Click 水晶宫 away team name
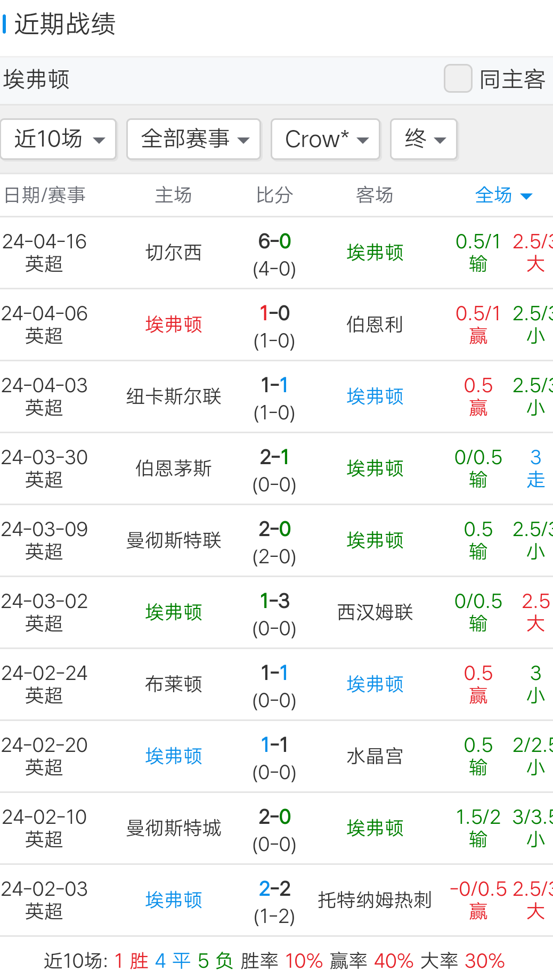 pos(375,756)
